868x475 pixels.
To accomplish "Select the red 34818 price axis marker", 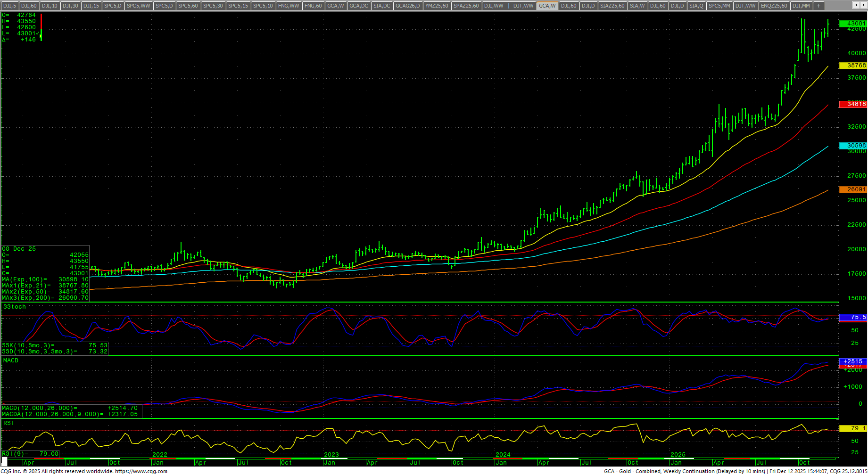I will click(x=853, y=104).
